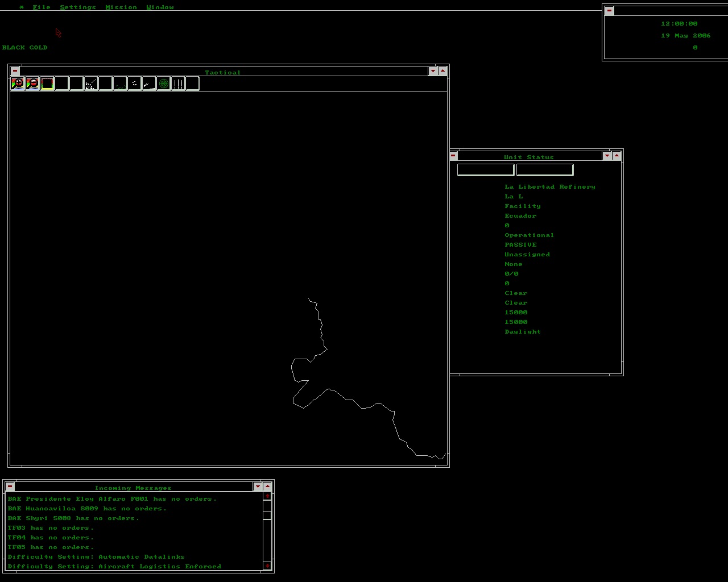
Task: Click the Incoming Messages scrollbar thumb
Action: tap(267, 516)
